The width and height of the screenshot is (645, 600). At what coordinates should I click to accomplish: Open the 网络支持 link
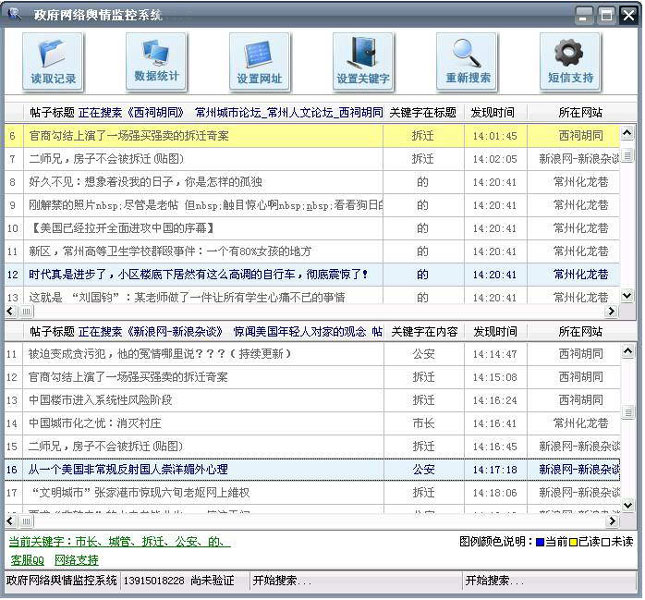pyautogui.click(x=77, y=560)
